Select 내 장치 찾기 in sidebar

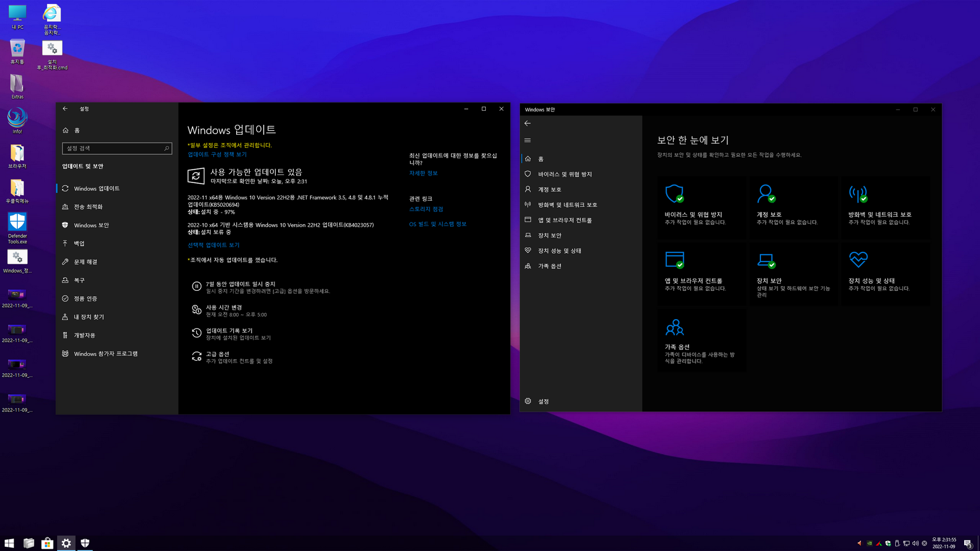pos(117,317)
